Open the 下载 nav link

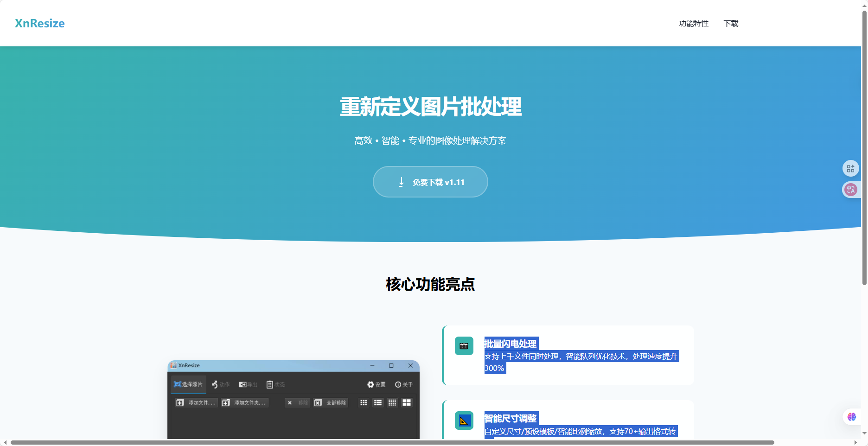tap(731, 24)
